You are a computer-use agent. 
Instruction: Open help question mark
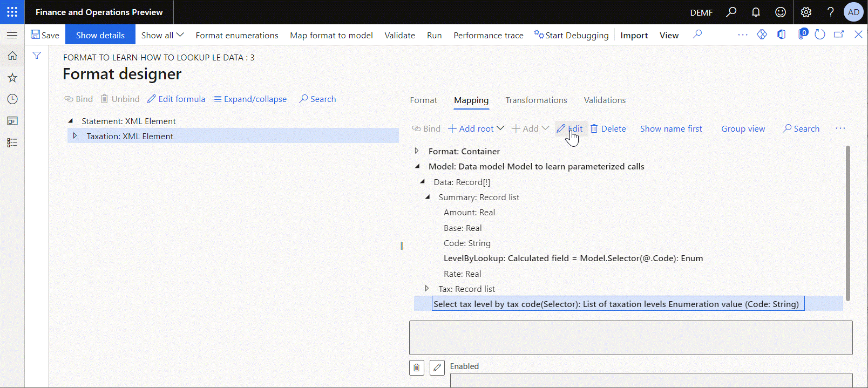[x=830, y=12]
